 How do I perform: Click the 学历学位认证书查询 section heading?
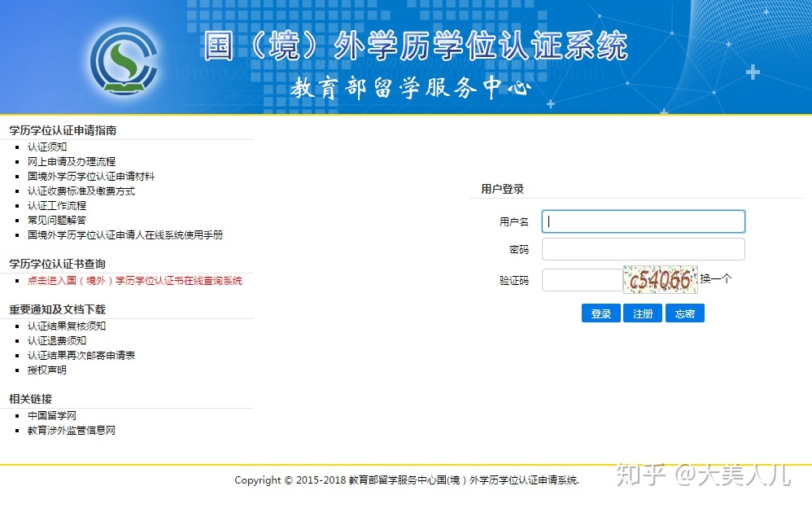[x=58, y=265]
